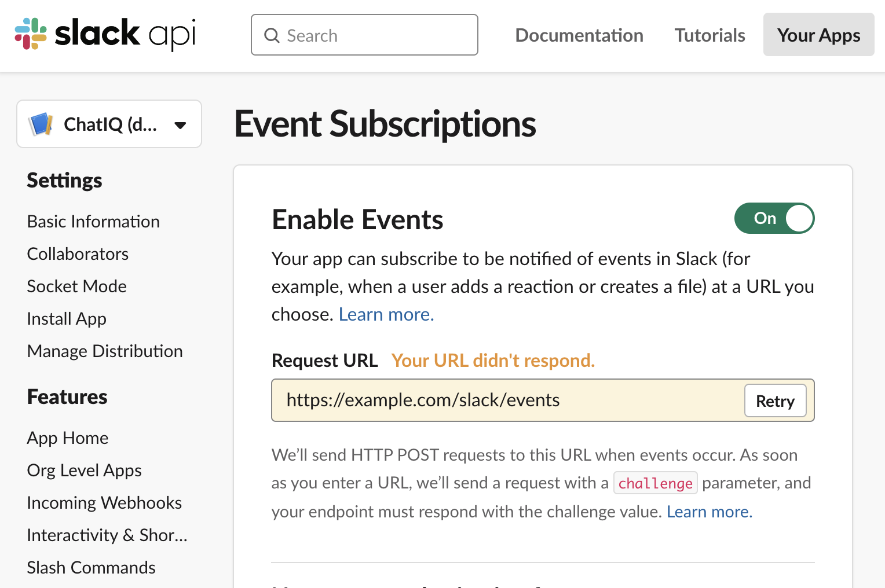Focus the Search input field
This screenshot has width=885, height=588.
point(364,35)
